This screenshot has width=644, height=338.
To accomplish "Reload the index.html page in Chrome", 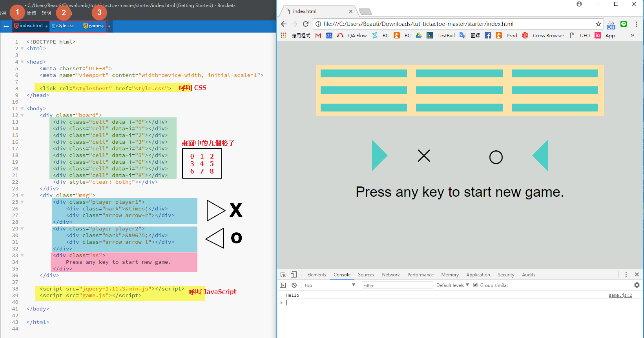I will pyautogui.click(x=306, y=24).
